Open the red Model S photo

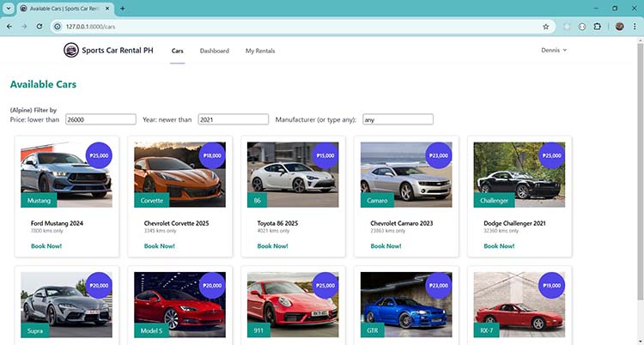click(x=180, y=305)
